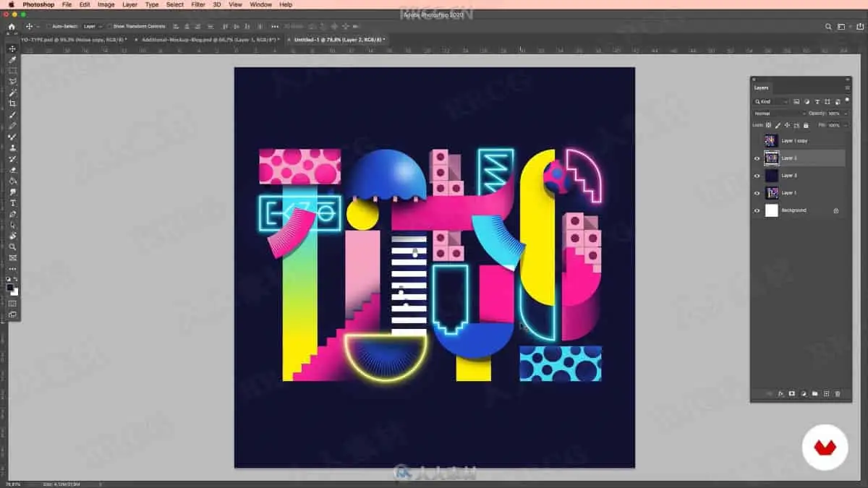Select the Type tool
This screenshot has height=488, width=868.
[x=12, y=203]
